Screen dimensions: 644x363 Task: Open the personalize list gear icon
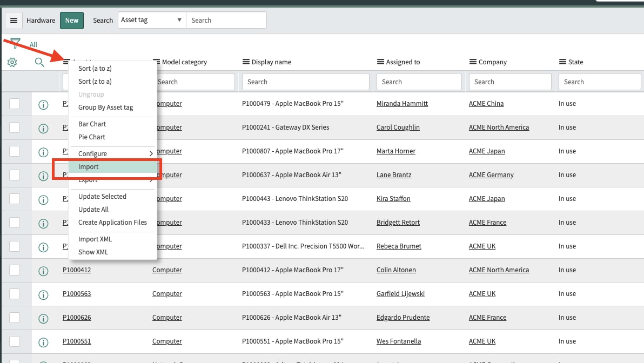tap(12, 63)
